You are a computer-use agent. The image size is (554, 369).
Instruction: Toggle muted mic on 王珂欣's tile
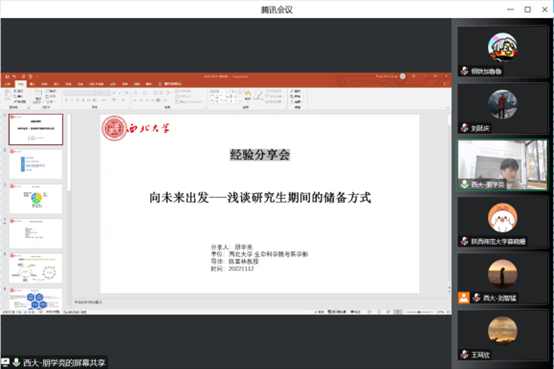click(464, 354)
